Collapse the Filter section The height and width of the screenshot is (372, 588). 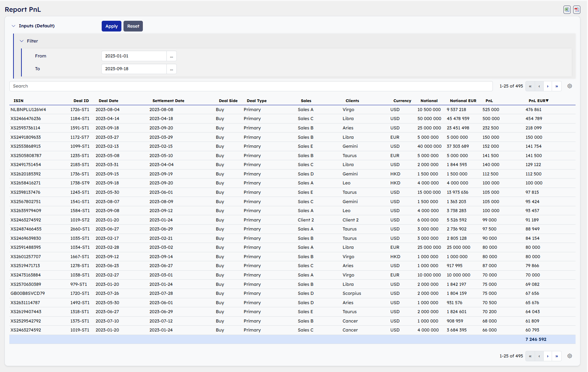pyautogui.click(x=22, y=41)
